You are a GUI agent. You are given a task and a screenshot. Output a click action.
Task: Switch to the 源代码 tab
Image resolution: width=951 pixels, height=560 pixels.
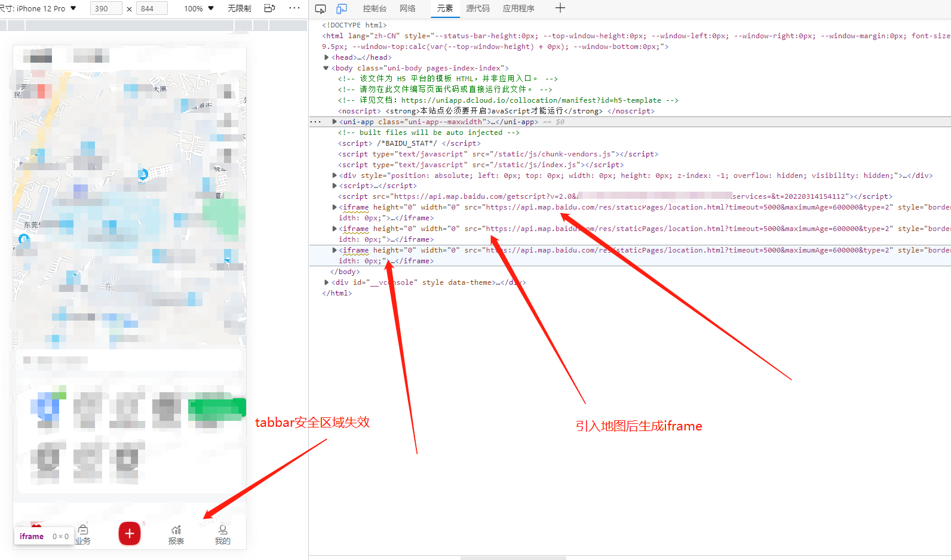click(478, 8)
